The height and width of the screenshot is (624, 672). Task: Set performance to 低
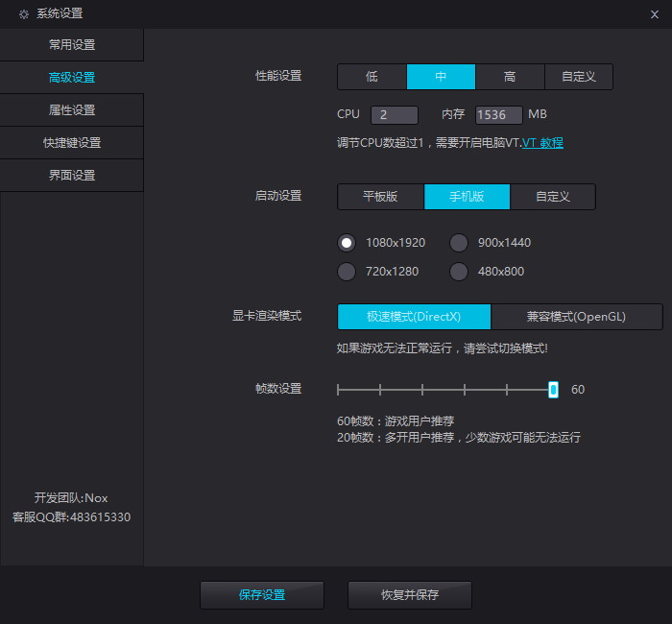(372, 77)
